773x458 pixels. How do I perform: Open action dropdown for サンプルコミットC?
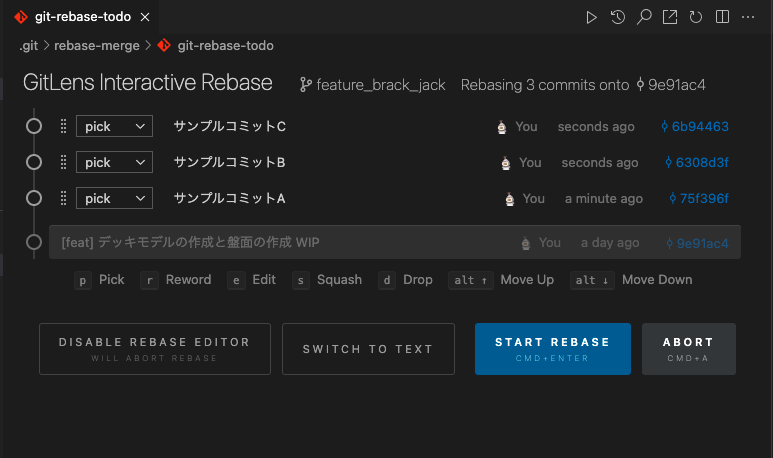(114, 126)
